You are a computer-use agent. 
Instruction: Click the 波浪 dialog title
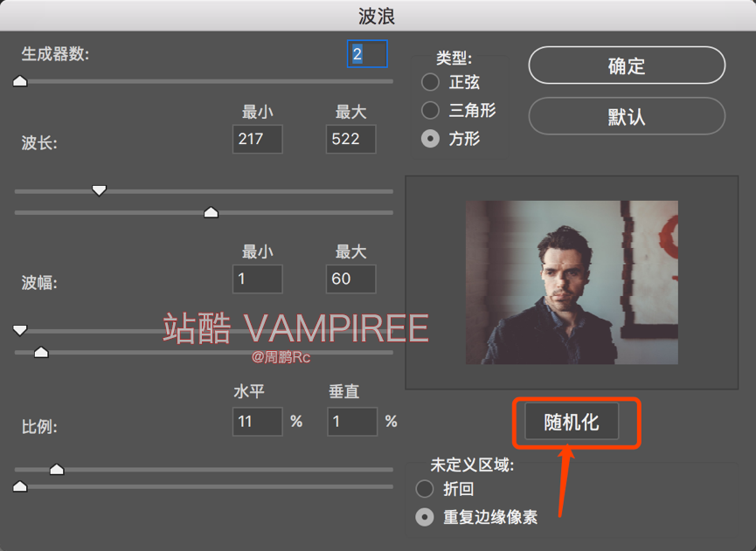(x=377, y=16)
